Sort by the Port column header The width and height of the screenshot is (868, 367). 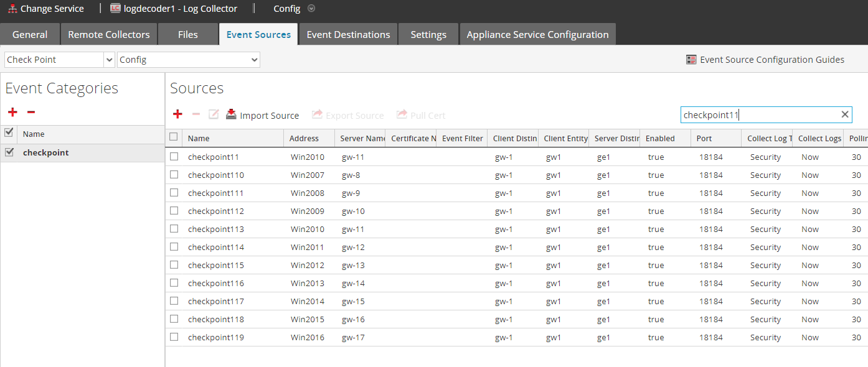pyautogui.click(x=716, y=139)
